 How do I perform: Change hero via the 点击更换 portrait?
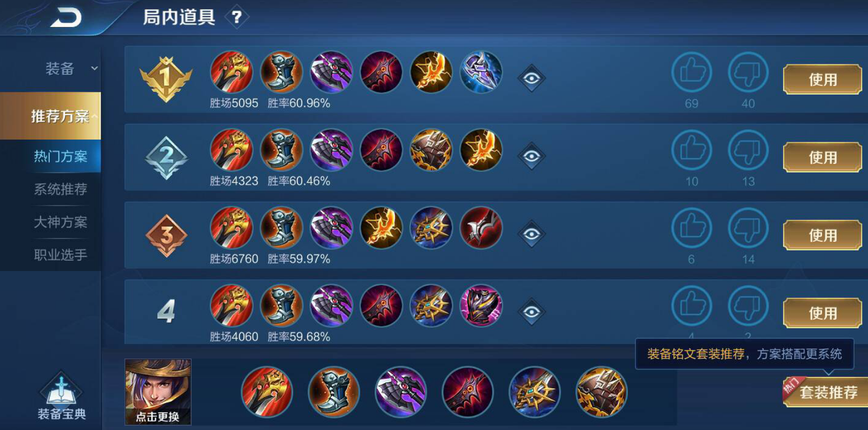click(x=158, y=392)
